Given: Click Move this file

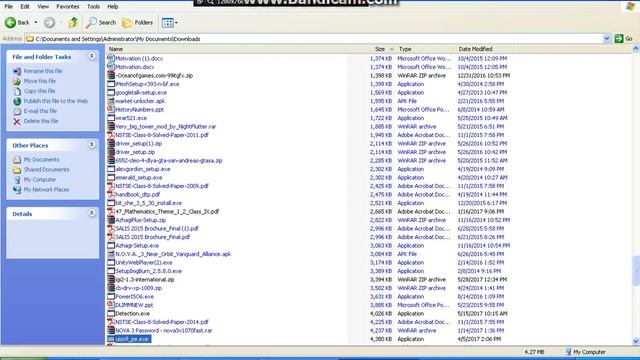Looking at the screenshot, I should click(x=40, y=81).
